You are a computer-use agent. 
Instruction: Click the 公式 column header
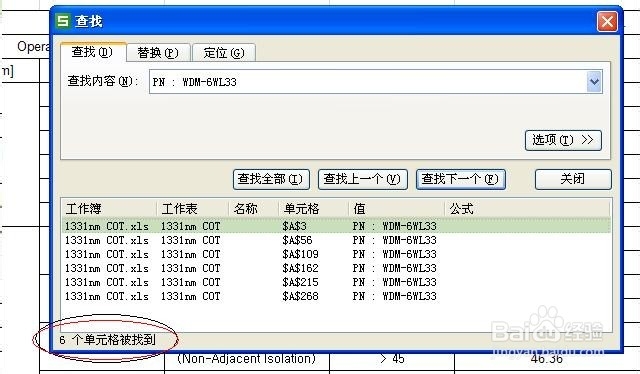click(x=527, y=209)
